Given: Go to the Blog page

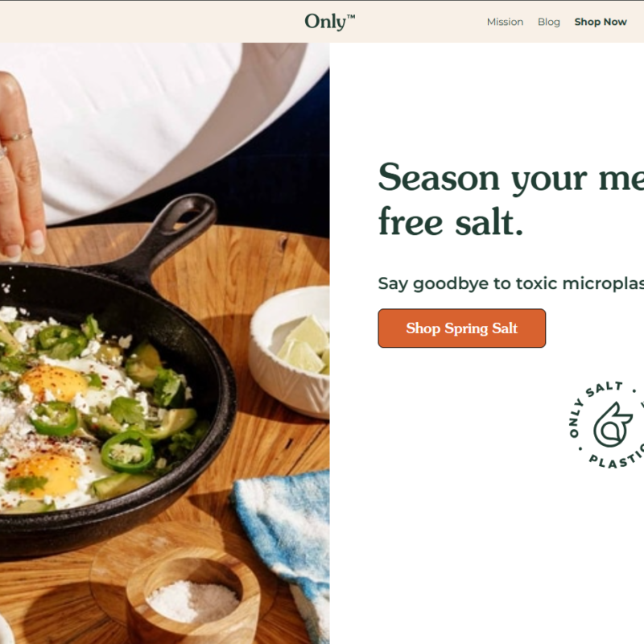Looking at the screenshot, I should tap(549, 22).
